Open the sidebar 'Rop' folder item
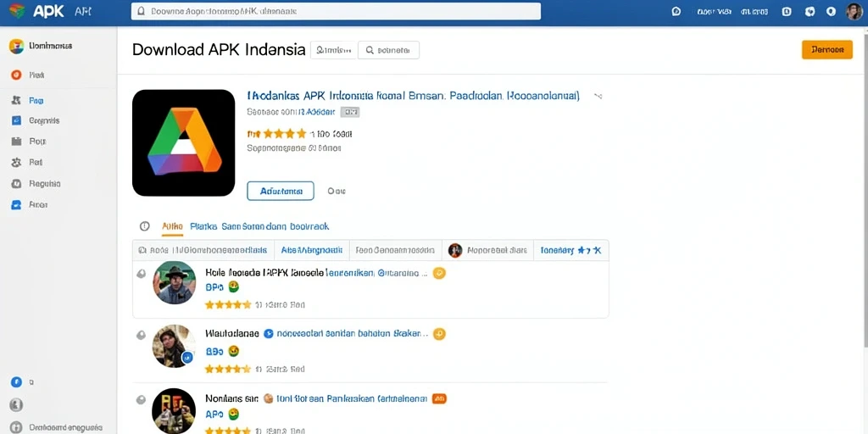The width and height of the screenshot is (868, 434). [28, 142]
